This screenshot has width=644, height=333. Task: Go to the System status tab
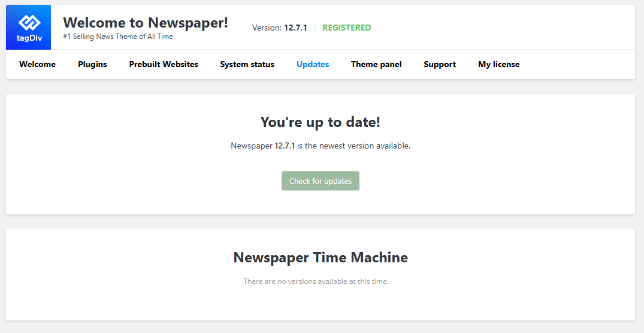tap(247, 65)
